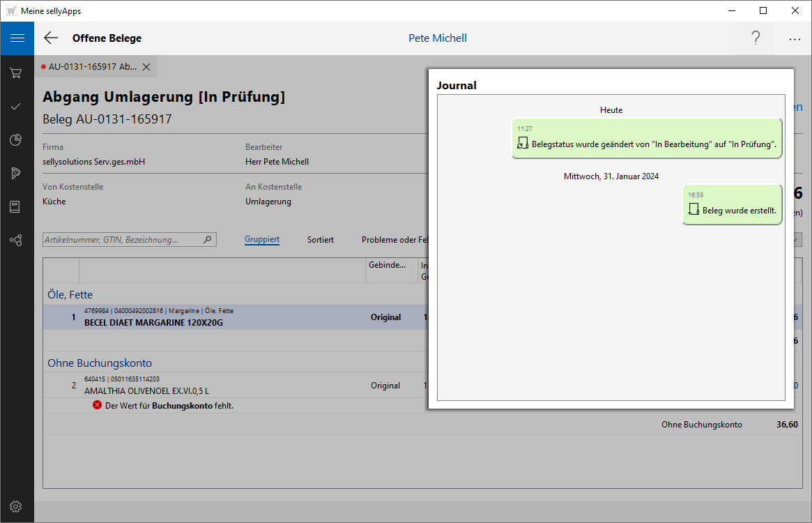Switch to the Gruppiert view
Viewport: 812px width, 523px height.
coord(262,240)
